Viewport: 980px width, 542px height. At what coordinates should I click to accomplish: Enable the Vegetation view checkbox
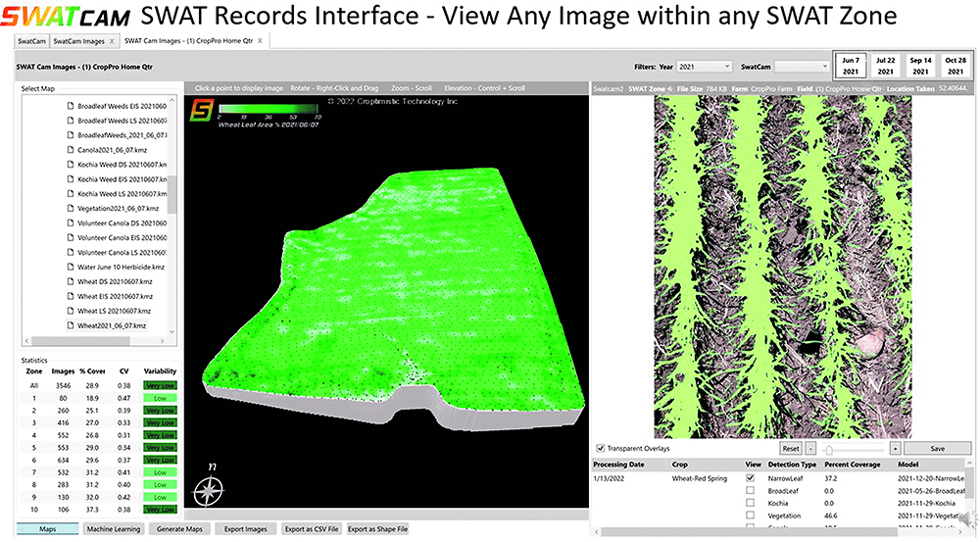click(750, 516)
